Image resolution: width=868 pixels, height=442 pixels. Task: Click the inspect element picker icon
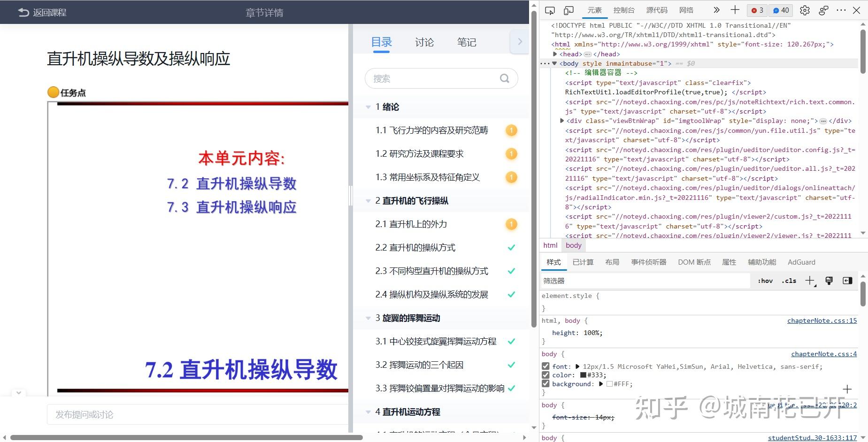tap(550, 10)
